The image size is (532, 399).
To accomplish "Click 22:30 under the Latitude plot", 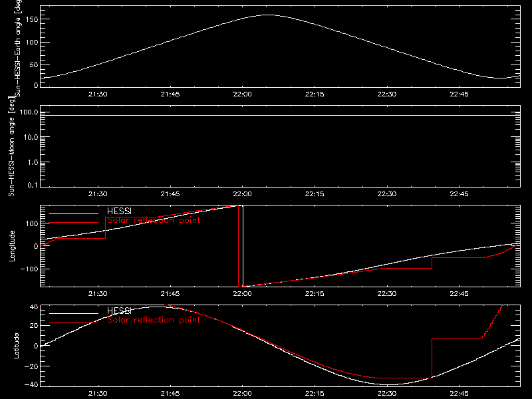I will [x=387, y=394].
